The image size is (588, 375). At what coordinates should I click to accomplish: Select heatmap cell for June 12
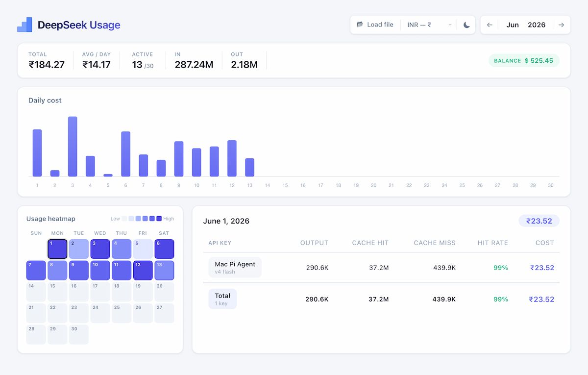tap(143, 270)
